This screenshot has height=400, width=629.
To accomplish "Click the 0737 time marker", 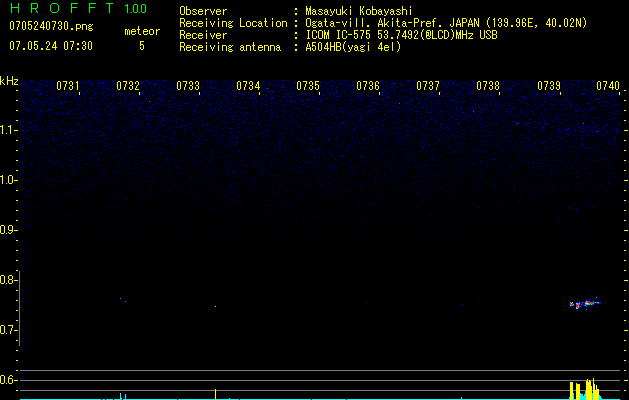I will coord(428,86).
